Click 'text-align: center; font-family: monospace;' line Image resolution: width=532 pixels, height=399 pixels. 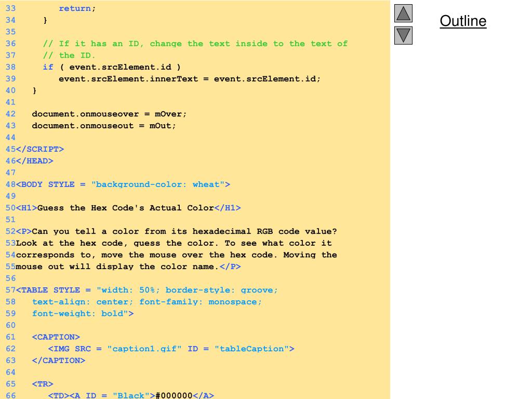147,302
